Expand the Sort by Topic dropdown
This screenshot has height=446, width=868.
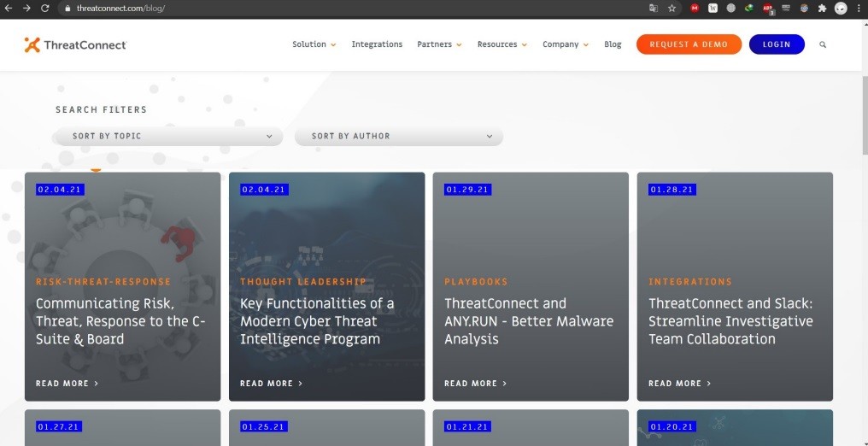[x=167, y=136]
